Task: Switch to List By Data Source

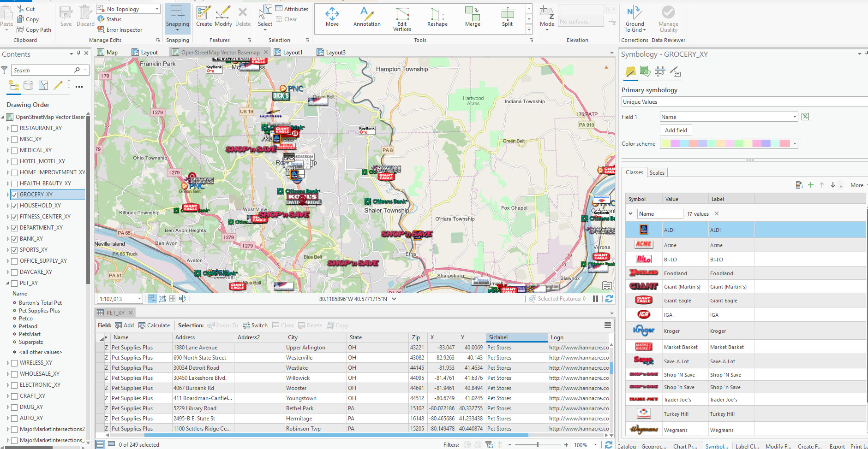Action: pos(28,85)
